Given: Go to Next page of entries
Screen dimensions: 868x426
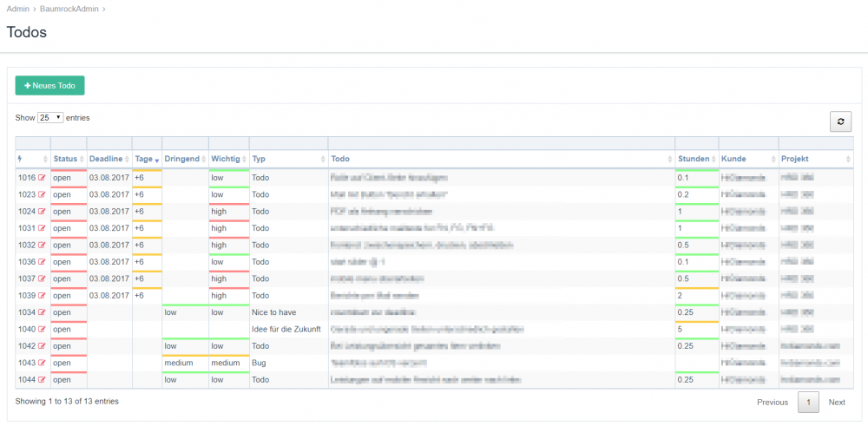Looking at the screenshot, I should pos(836,403).
